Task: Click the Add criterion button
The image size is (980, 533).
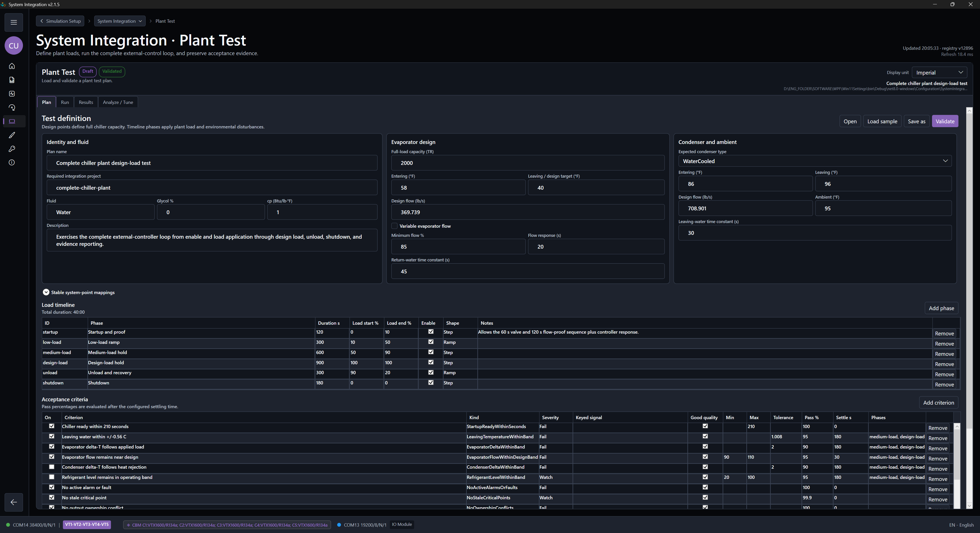Action: (x=939, y=403)
